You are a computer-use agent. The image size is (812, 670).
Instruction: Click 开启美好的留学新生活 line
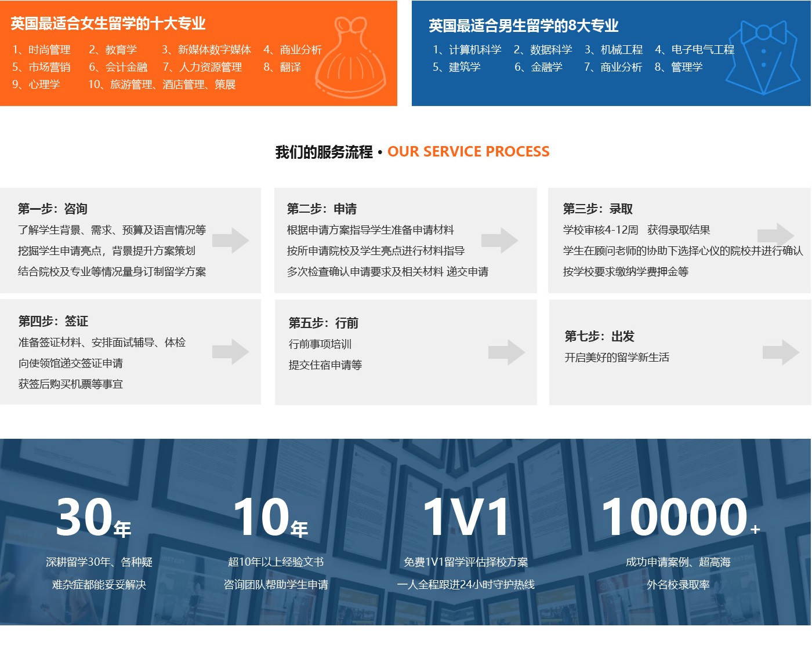[617, 358]
